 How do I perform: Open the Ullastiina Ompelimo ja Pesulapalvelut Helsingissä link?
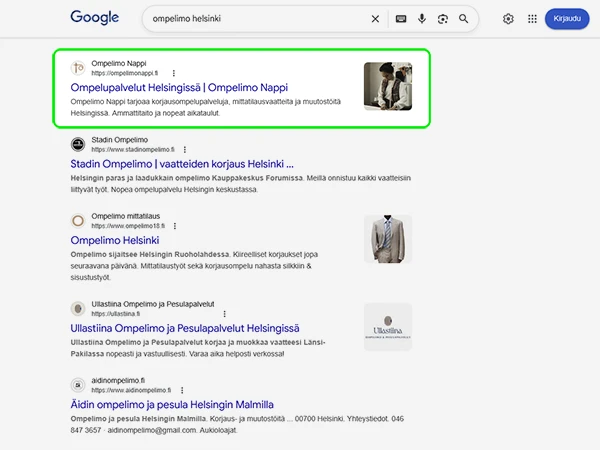click(185, 329)
